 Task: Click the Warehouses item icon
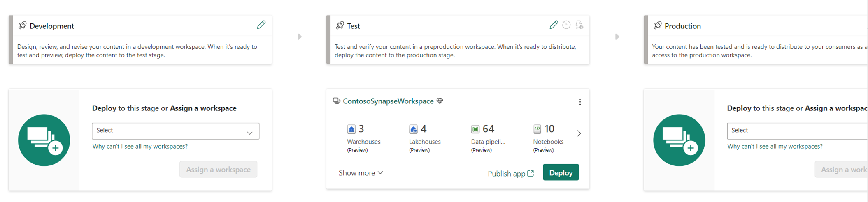(351, 129)
